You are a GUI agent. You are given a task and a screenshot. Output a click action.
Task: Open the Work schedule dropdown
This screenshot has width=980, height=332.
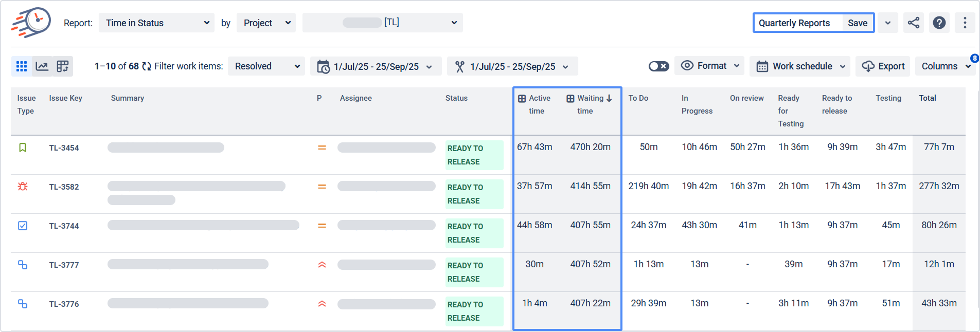(x=800, y=66)
